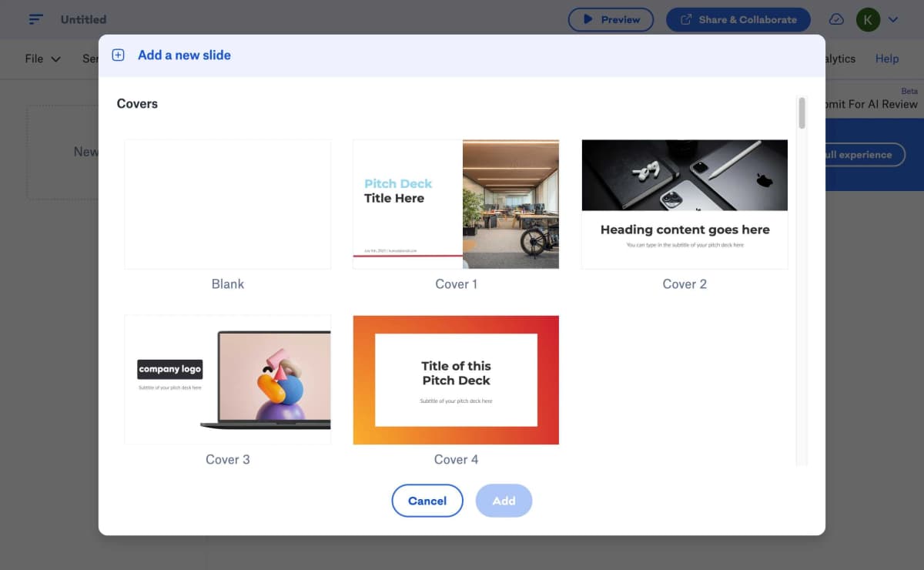Pick the Cover 2 heading template
This screenshot has height=570, width=924.
coord(685,204)
